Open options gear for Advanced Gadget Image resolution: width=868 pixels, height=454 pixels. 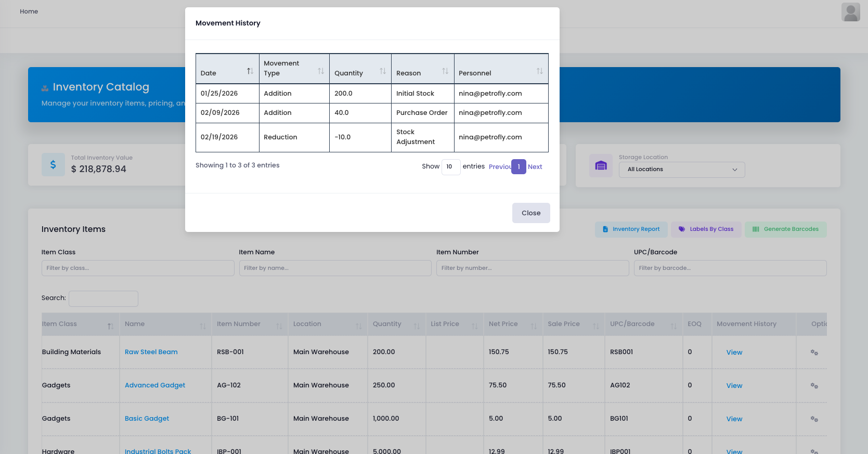tap(814, 386)
